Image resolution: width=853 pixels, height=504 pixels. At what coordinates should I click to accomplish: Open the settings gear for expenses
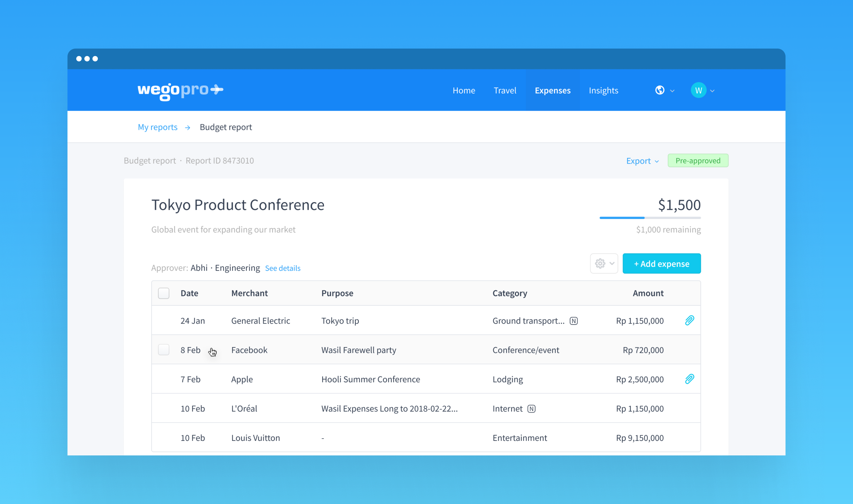coord(600,263)
